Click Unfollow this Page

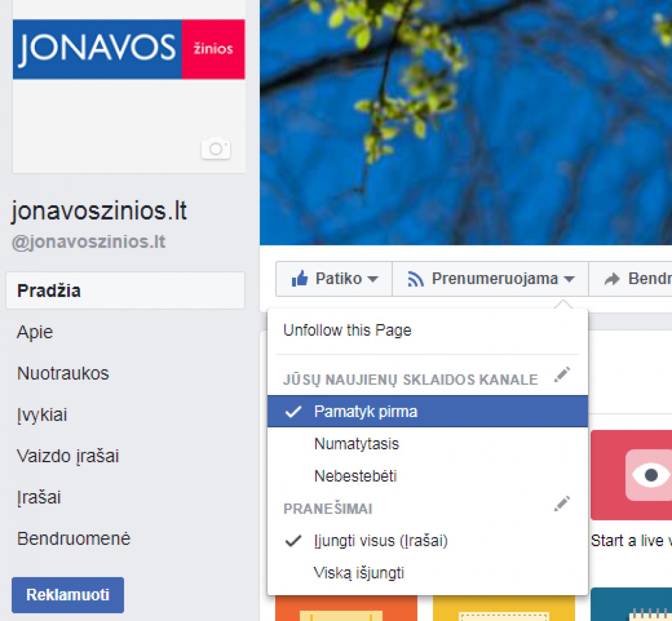pyautogui.click(x=347, y=330)
